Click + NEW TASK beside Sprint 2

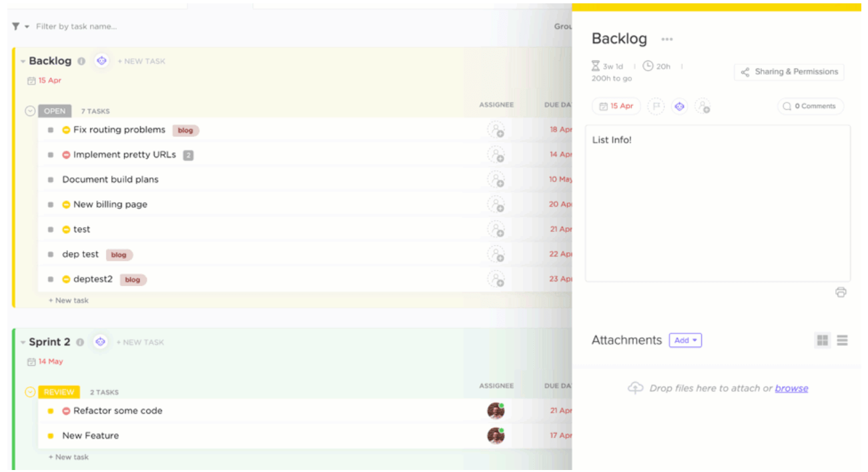click(140, 343)
